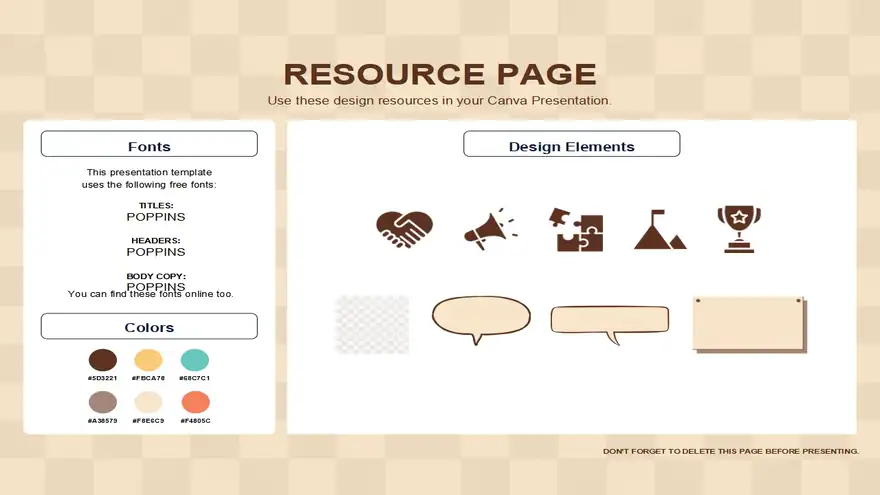Select the BODY COPY: label text
Screen dimensions: 880x495
point(156,276)
